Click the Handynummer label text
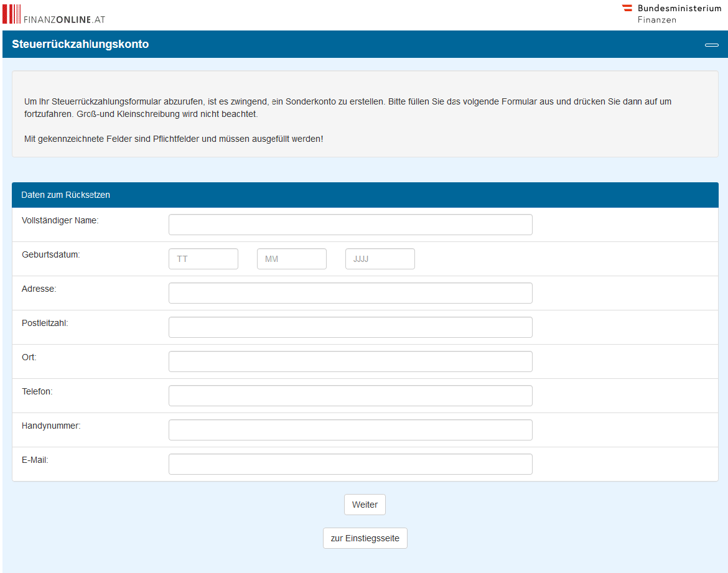The height and width of the screenshot is (573, 728). 51,426
